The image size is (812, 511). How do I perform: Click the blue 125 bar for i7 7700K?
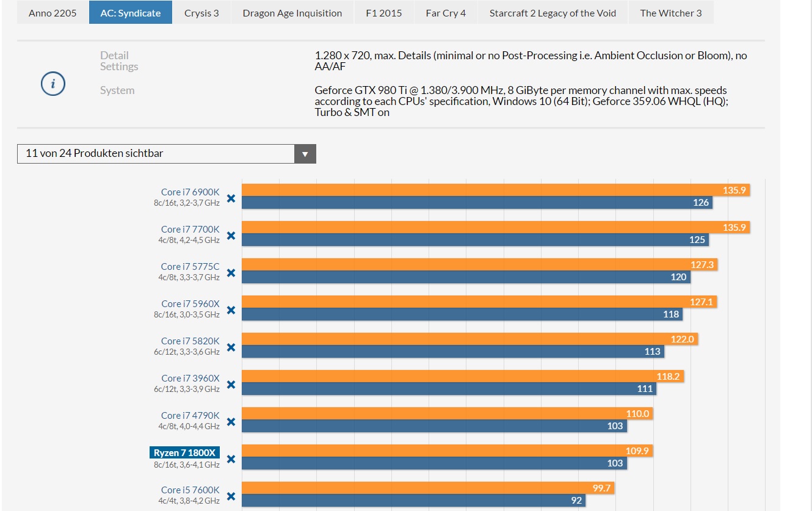pyautogui.click(x=475, y=240)
